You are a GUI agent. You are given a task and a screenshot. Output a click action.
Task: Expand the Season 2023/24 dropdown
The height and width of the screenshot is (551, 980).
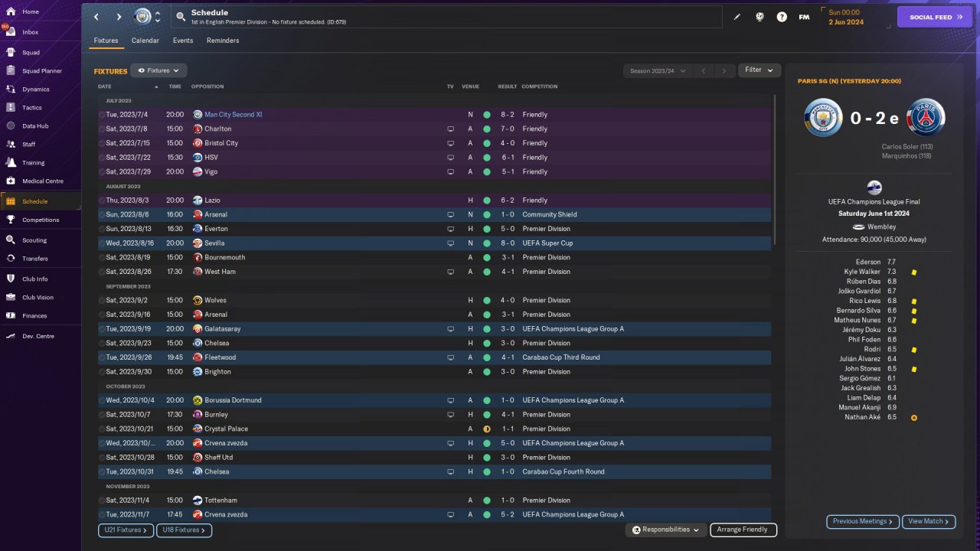(657, 70)
